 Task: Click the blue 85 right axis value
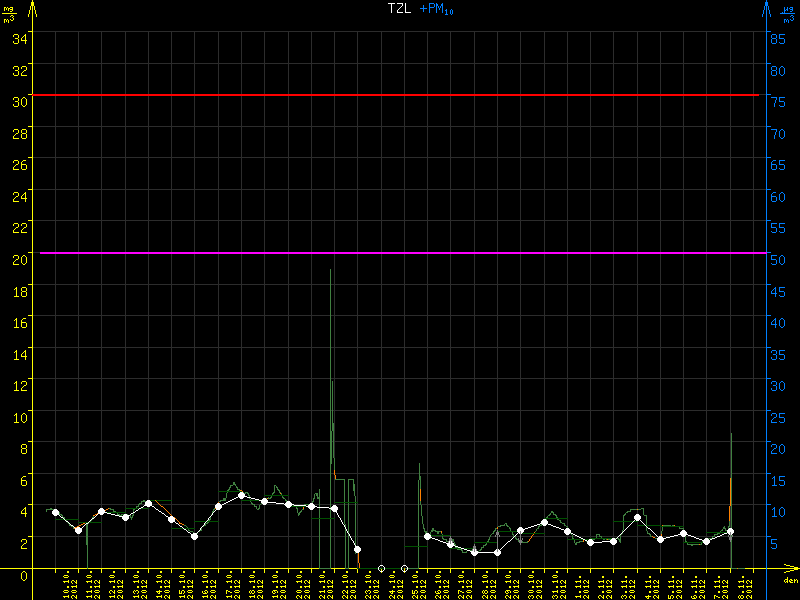point(776,38)
